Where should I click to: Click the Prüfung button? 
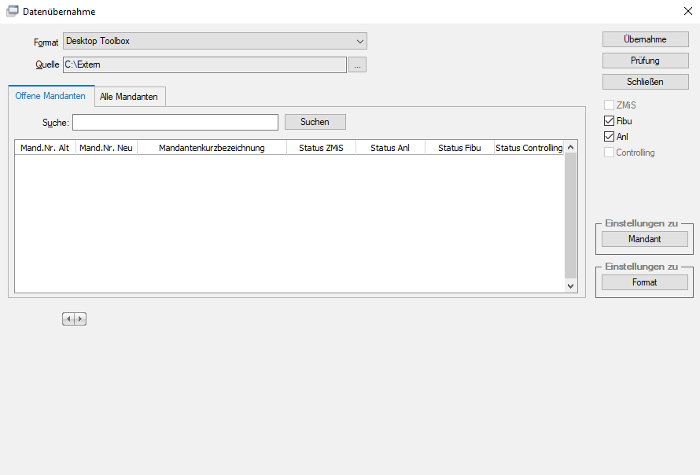pos(645,61)
